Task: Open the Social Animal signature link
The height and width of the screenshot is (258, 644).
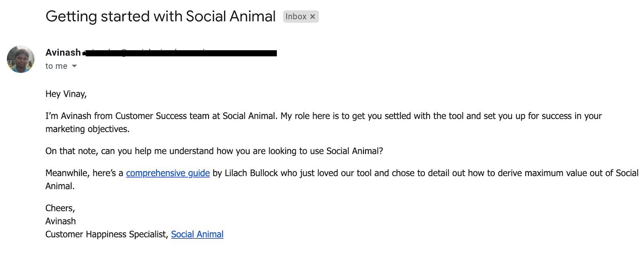Action: (197, 235)
